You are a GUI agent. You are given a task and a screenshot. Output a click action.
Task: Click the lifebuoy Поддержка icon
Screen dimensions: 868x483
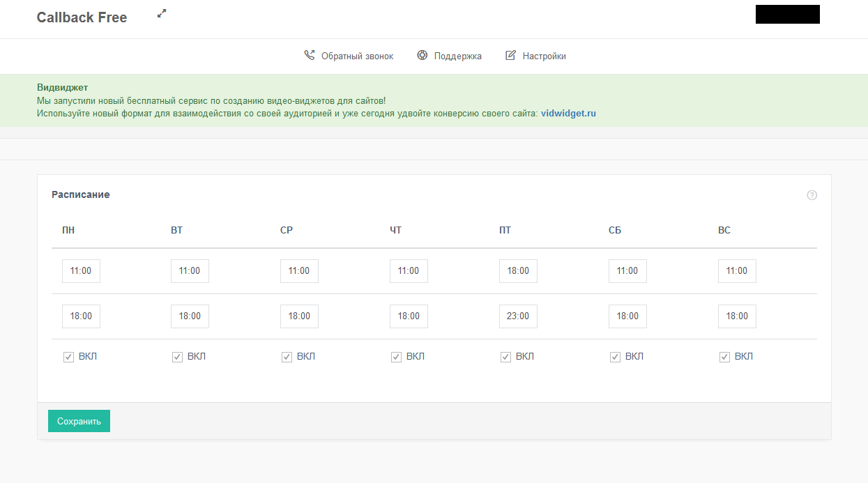click(x=422, y=56)
